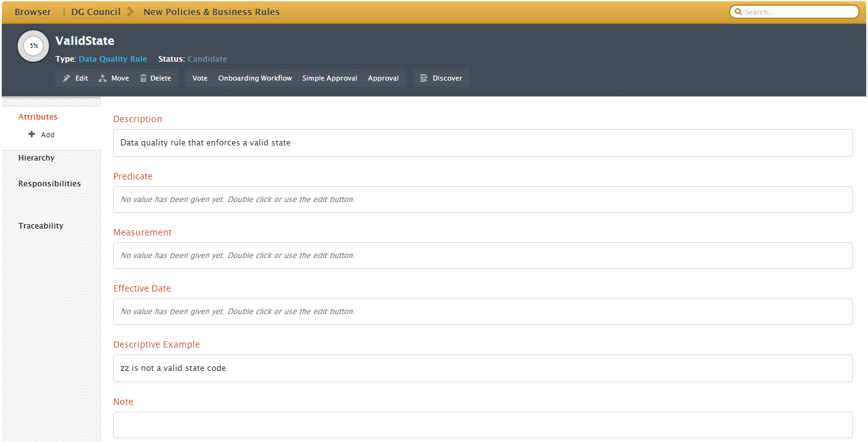The image size is (868, 442).
Task: Click the empty Measurement field
Action: coord(483,256)
